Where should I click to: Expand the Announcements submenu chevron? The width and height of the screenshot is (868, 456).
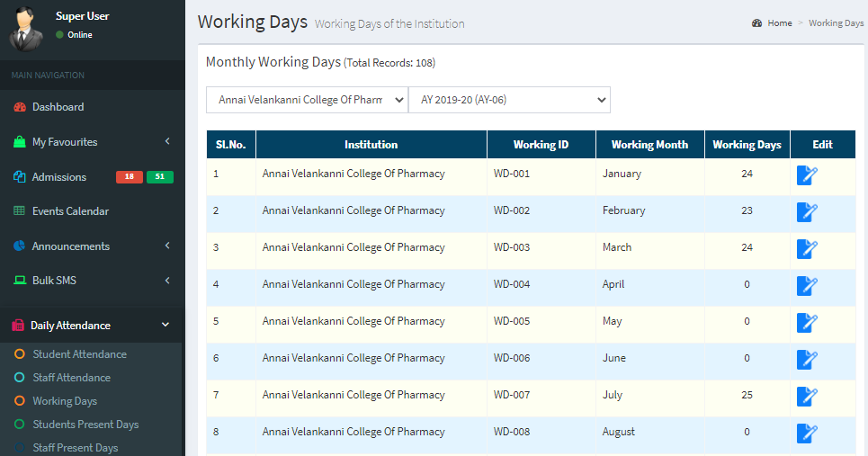167,246
